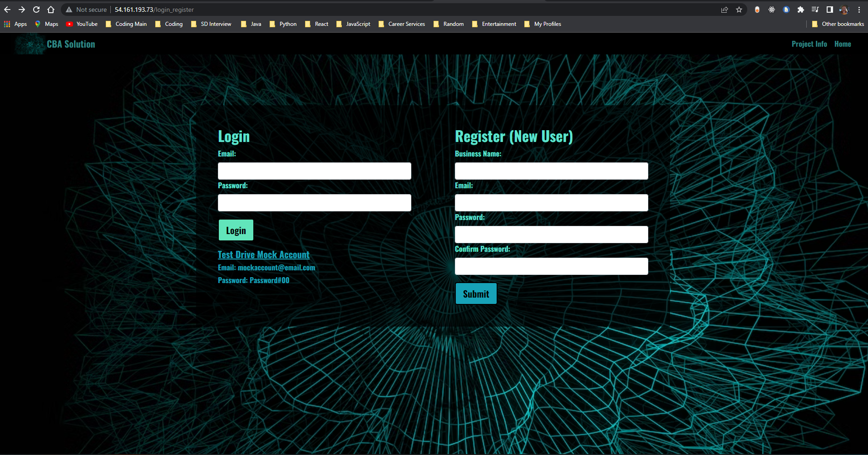Screen dimensions: 868x455
Task: Focus the Register Email field
Action: pyautogui.click(x=552, y=203)
